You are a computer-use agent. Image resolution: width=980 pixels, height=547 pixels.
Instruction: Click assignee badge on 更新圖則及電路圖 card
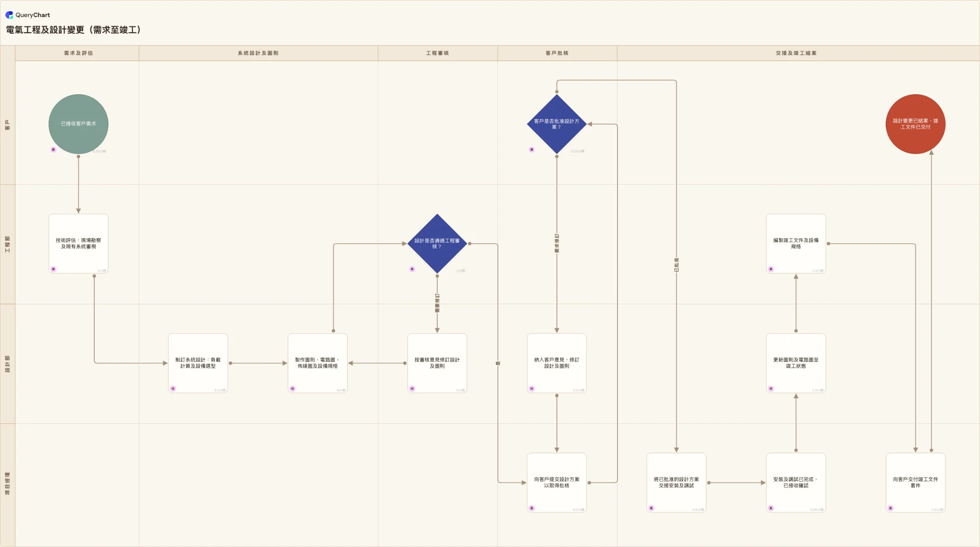(x=771, y=389)
